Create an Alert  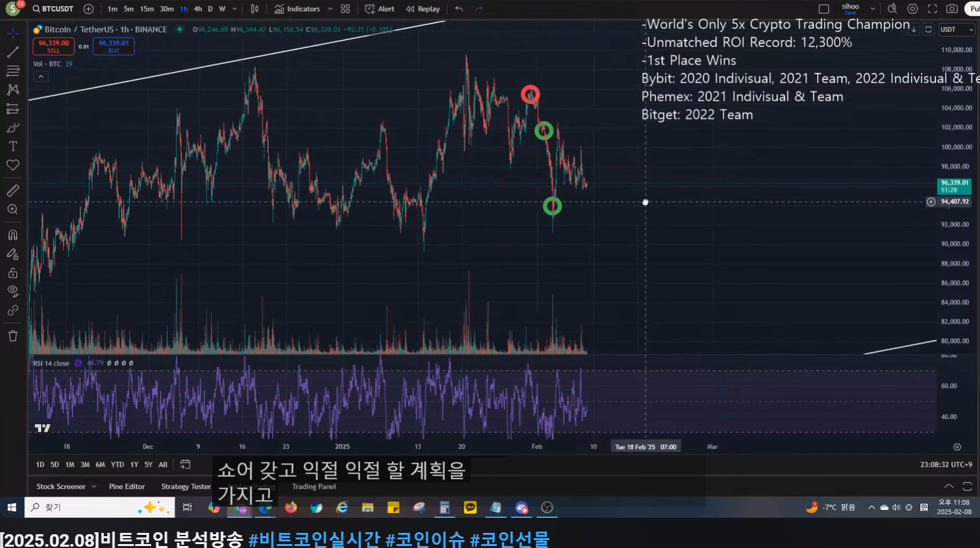point(380,9)
